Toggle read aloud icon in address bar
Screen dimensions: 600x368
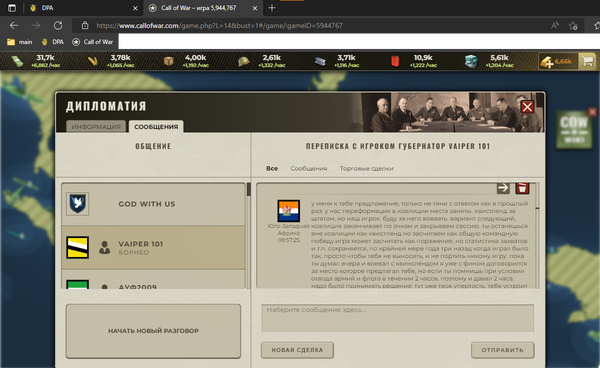554,26
